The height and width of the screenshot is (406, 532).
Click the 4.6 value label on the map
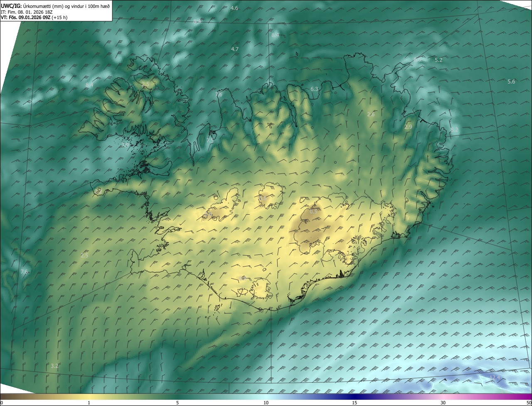(234, 8)
